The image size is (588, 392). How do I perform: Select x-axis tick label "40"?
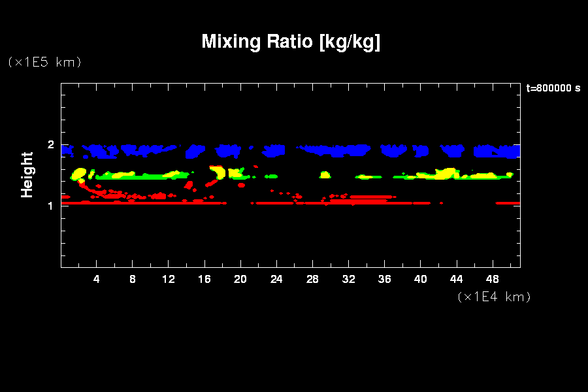[420, 279]
